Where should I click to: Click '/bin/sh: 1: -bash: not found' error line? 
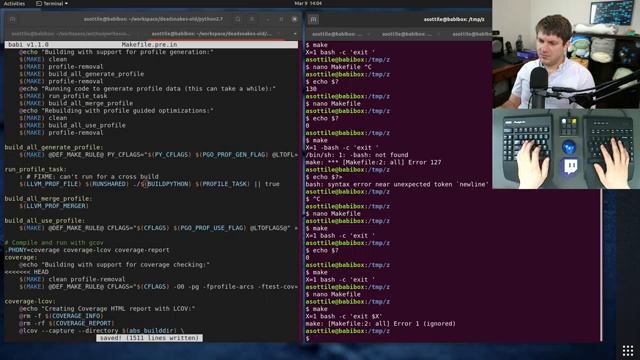point(357,155)
